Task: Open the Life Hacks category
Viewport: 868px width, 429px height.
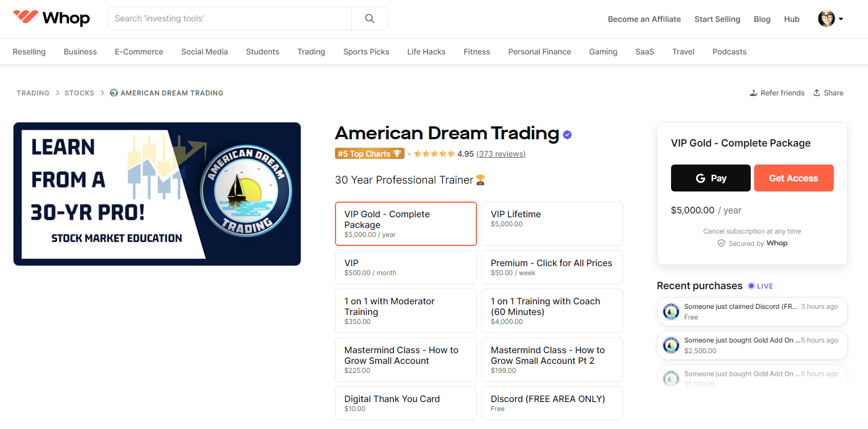Action: pos(426,52)
